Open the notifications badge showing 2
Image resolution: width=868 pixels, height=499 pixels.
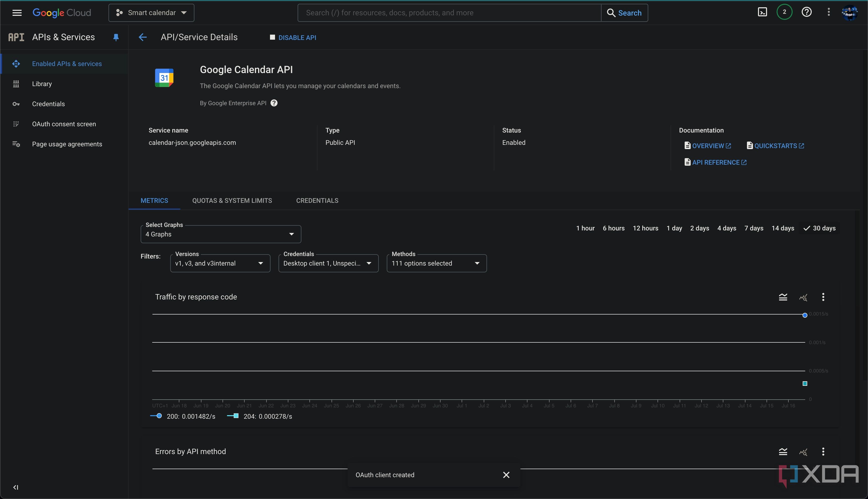(x=784, y=12)
